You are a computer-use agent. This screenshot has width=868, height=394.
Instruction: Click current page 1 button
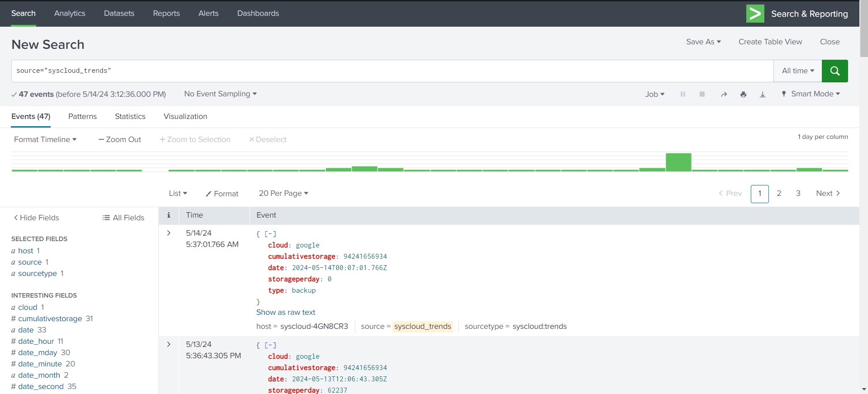[x=760, y=194]
